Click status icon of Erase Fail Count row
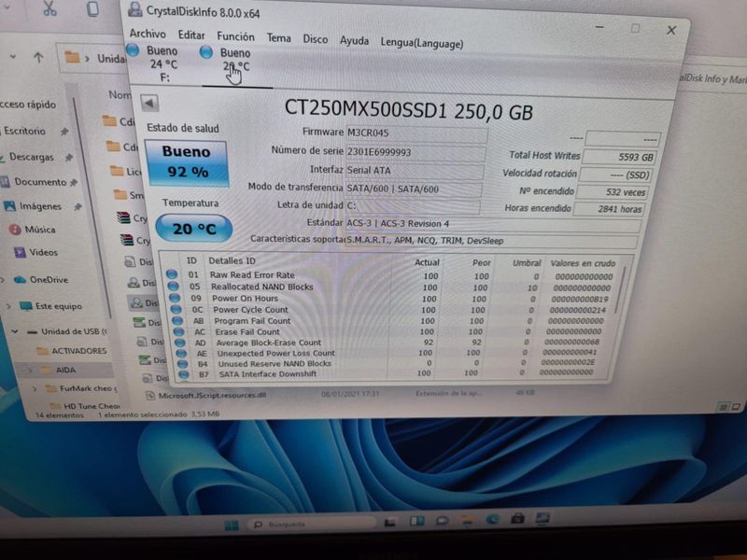The height and width of the screenshot is (560, 747). (179, 331)
